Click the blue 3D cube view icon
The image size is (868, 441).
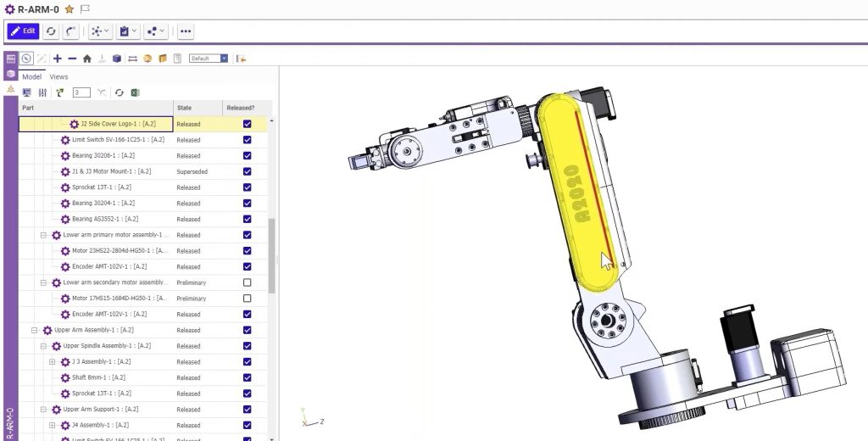click(116, 59)
